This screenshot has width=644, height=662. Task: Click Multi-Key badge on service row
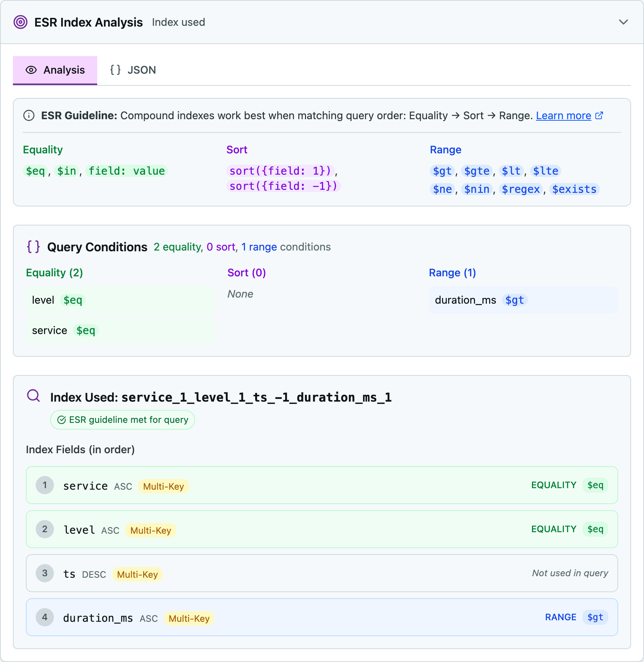point(164,486)
